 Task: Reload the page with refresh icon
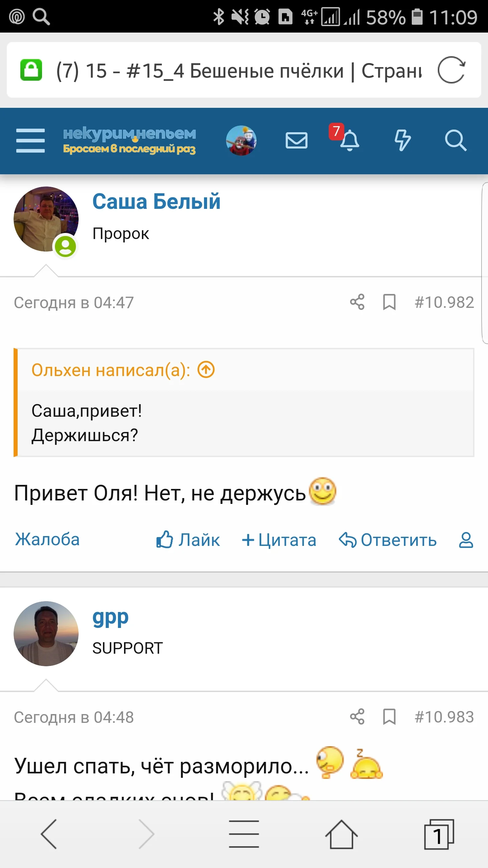(x=451, y=71)
